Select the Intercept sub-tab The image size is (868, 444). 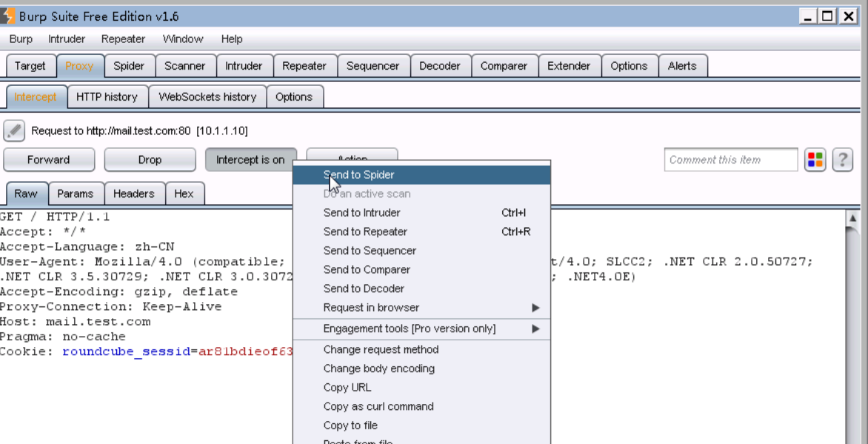(x=36, y=97)
